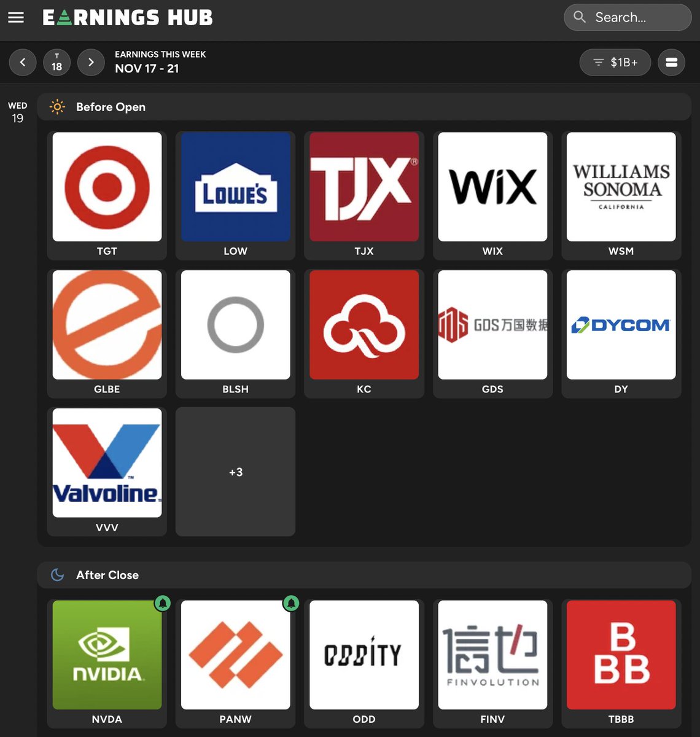Focus the Search field

tap(628, 17)
